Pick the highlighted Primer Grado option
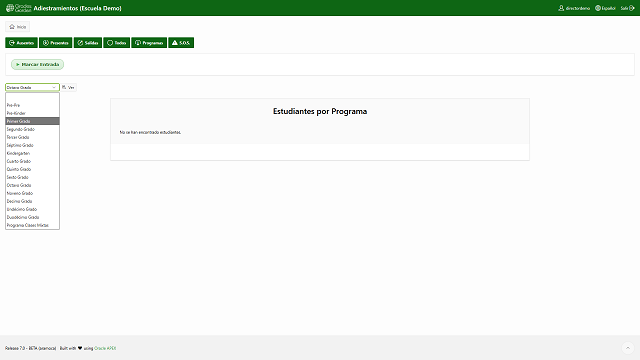 point(32,121)
